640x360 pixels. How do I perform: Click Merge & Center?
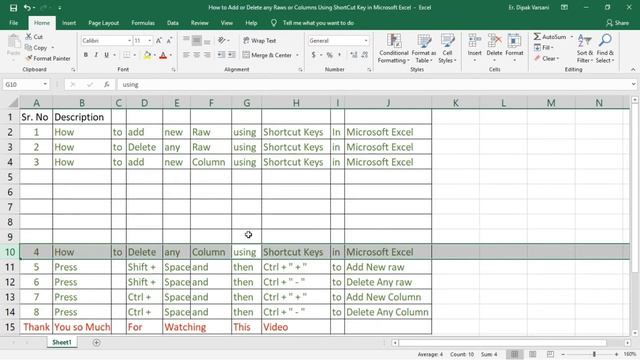click(x=267, y=55)
